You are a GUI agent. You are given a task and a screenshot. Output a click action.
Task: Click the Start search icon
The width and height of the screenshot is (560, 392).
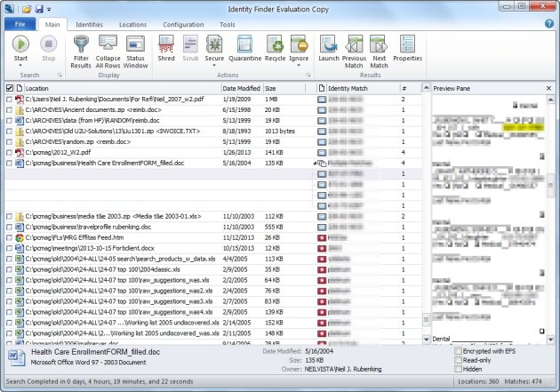point(20,44)
